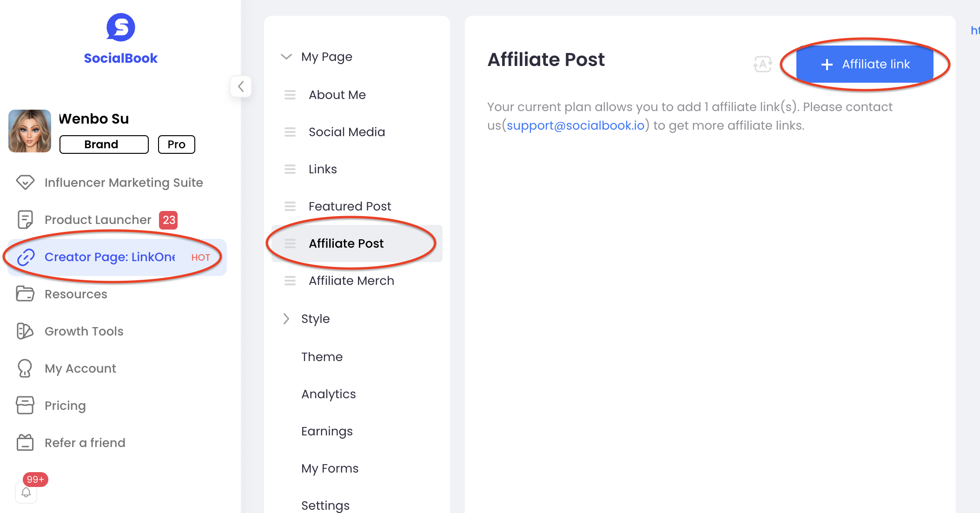Click the Style section label
The image size is (980, 513).
point(315,319)
